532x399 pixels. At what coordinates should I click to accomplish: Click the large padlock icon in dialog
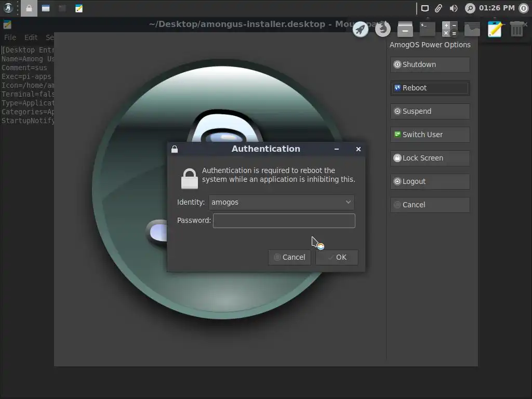(x=189, y=179)
